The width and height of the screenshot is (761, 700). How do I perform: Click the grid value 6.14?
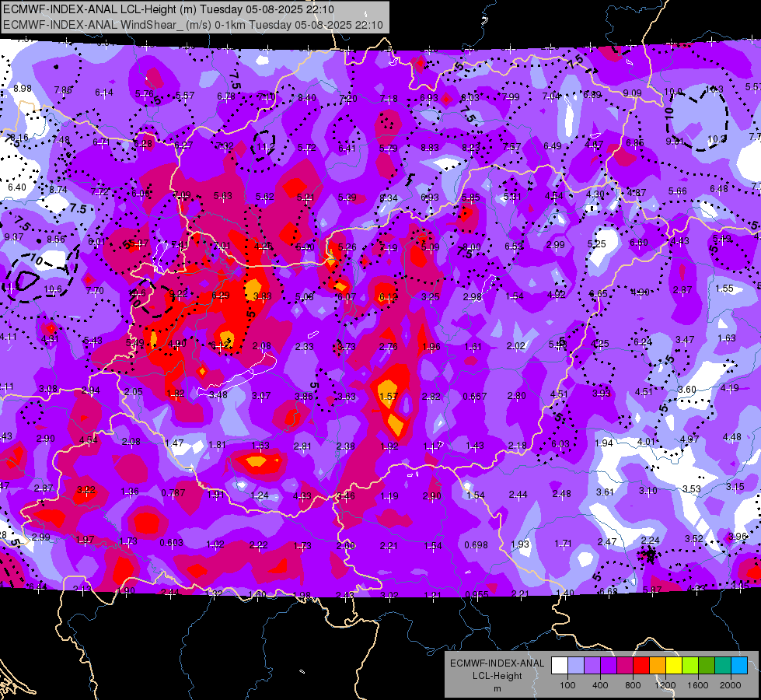pyautogui.click(x=104, y=93)
